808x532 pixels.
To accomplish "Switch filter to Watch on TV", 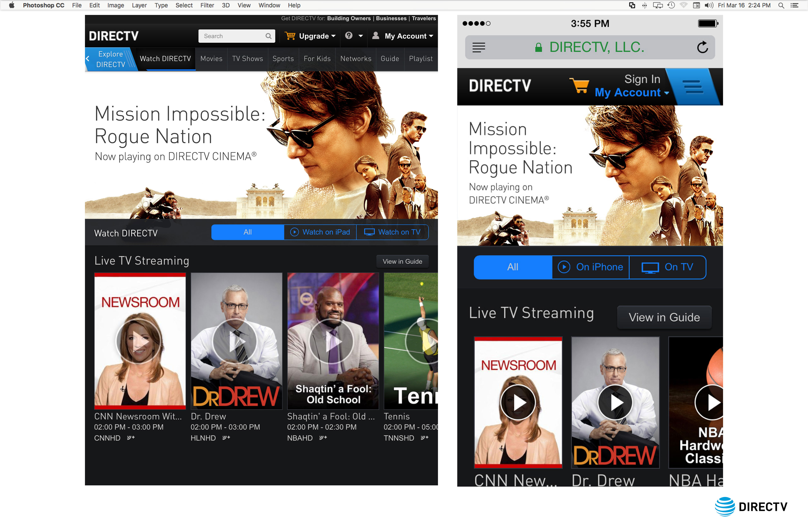I will click(392, 232).
